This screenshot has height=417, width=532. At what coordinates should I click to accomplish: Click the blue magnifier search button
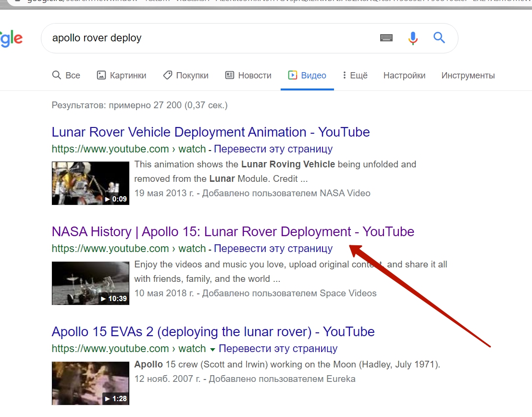coord(439,38)
